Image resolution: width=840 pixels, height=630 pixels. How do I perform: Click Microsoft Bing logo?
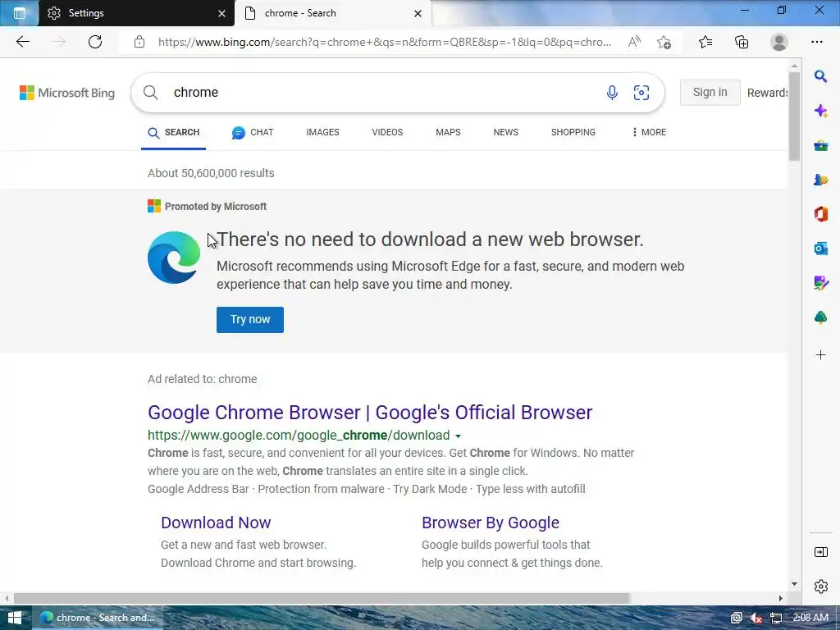(x=67, y=93)
